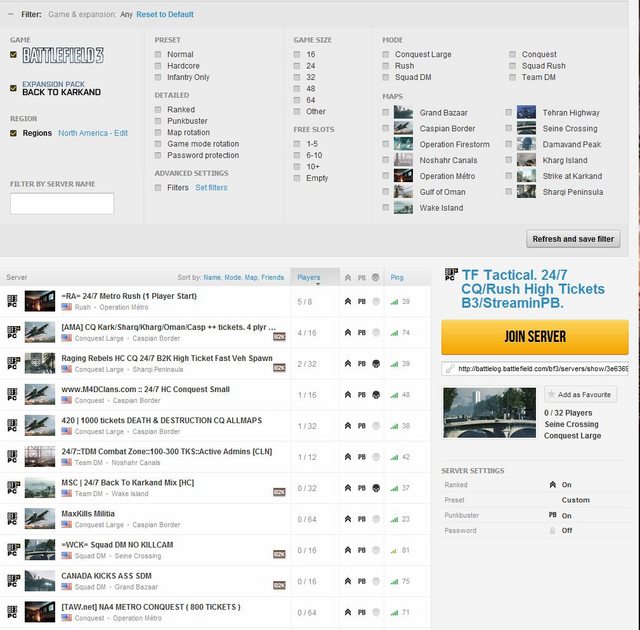Collapse the filter panel minus icon
The width and height of the screenshot is (640, 630).
tap(11, 14)
